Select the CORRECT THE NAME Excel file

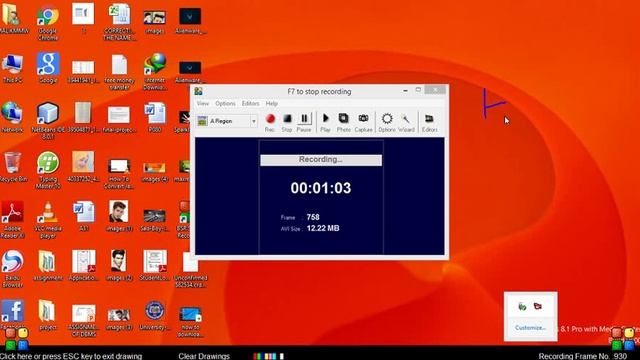click(119, 22)
